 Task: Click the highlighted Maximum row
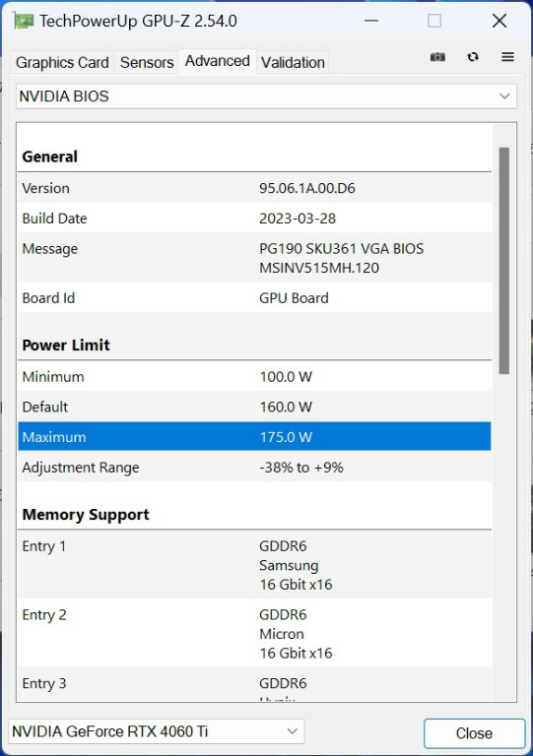click(x=254, y=437)
